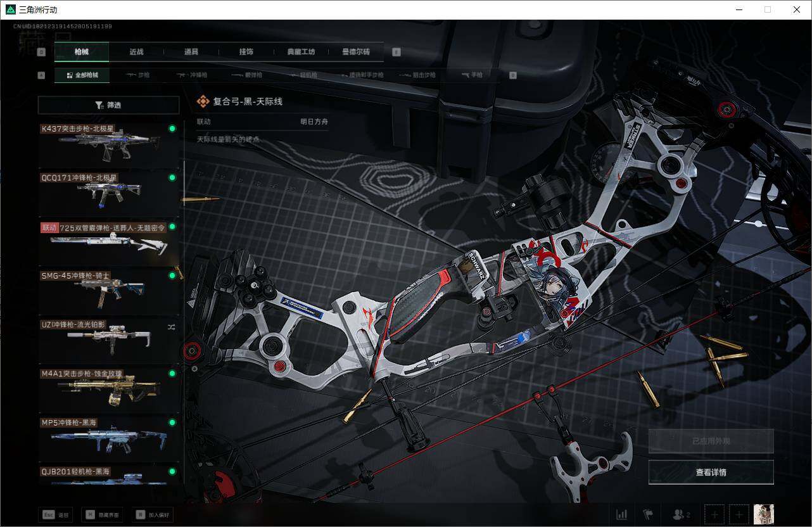Select the MP5冲锋枪-黑海 skin thumbnail

(109, 440)
